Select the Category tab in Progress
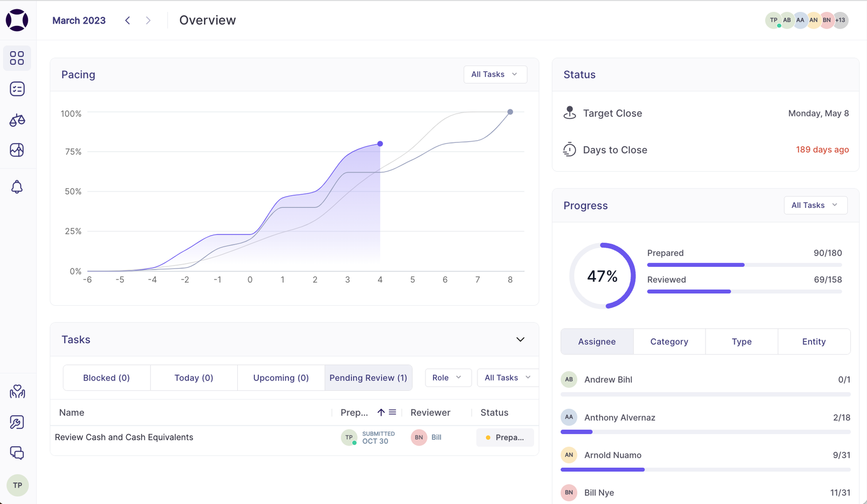867x504 pixels. click(x=669, y=342)
